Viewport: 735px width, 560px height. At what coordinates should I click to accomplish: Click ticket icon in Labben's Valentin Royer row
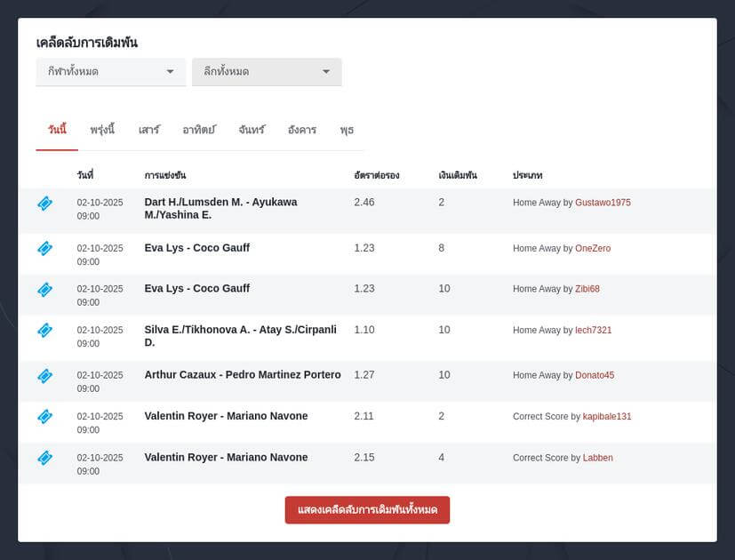(x=44, y=458)
